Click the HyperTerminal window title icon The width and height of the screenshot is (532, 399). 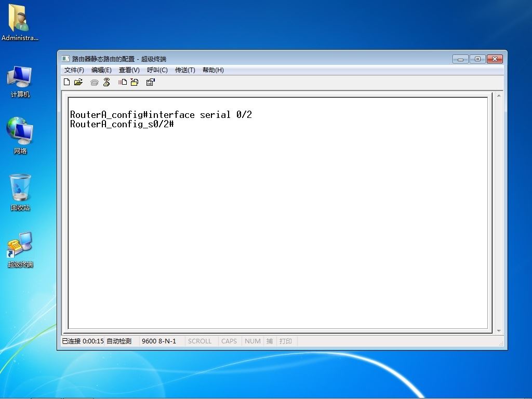pos(66,59)
